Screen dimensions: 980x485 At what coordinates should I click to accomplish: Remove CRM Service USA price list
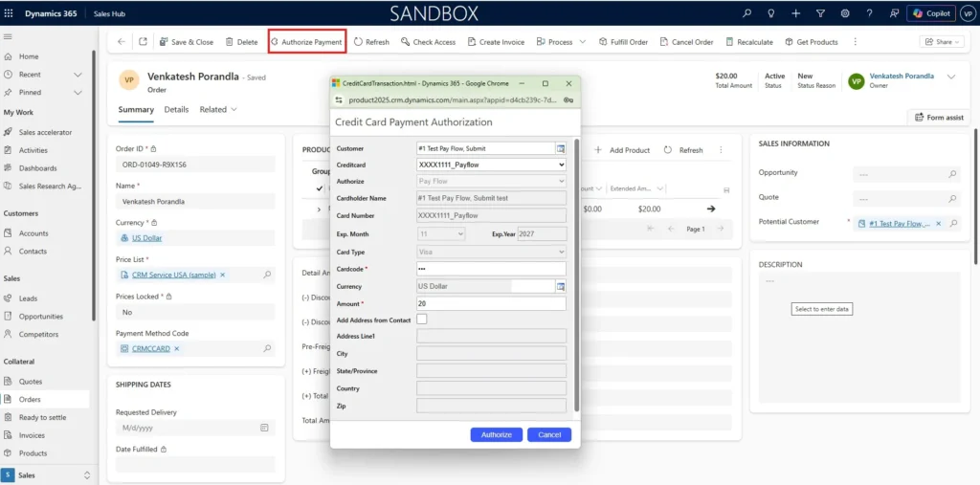point(223,275)
